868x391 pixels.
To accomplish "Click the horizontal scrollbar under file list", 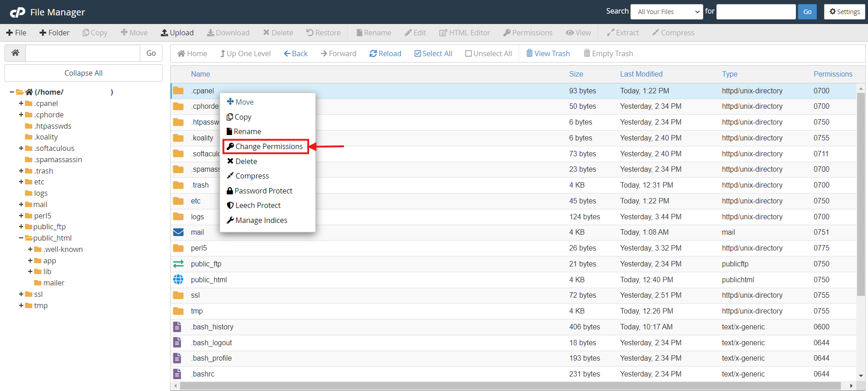I will point(510,386).
